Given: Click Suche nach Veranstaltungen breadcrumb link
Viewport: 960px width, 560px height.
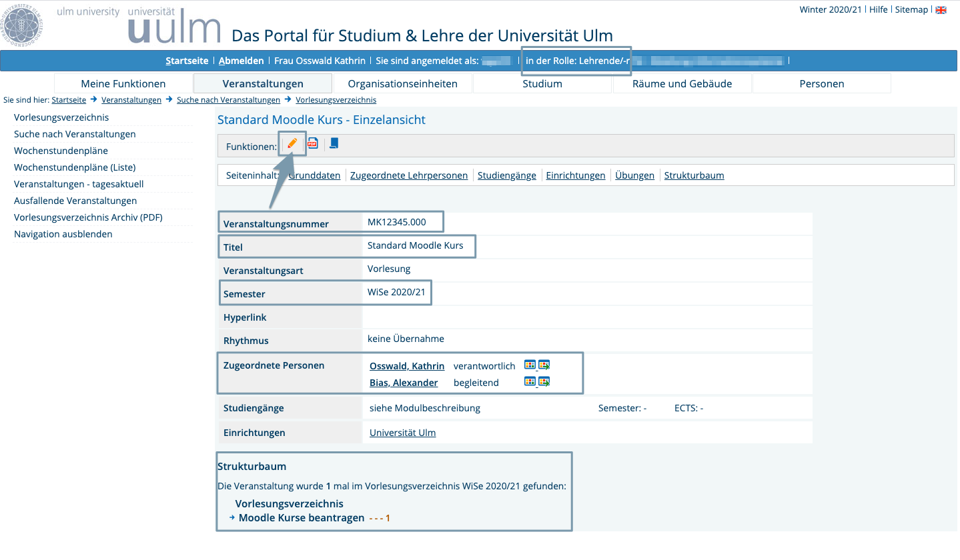Looking at the screenshot, I should pos(228,100).
